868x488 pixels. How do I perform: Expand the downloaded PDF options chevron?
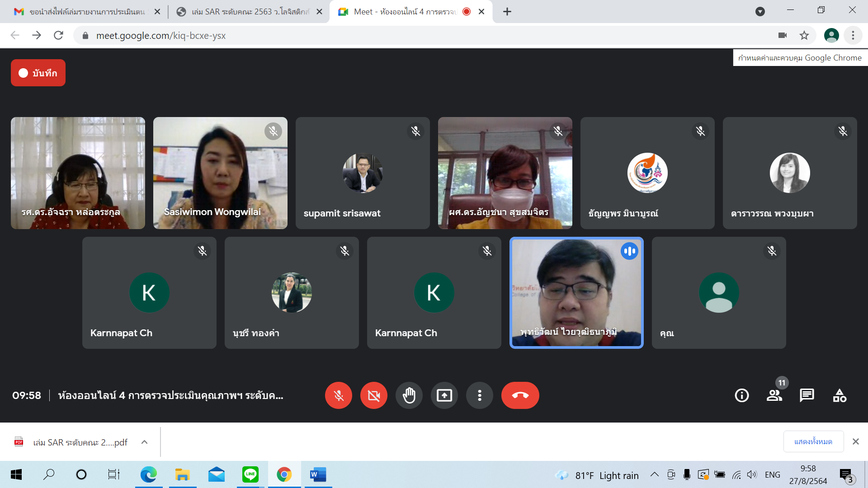[144, 442]
